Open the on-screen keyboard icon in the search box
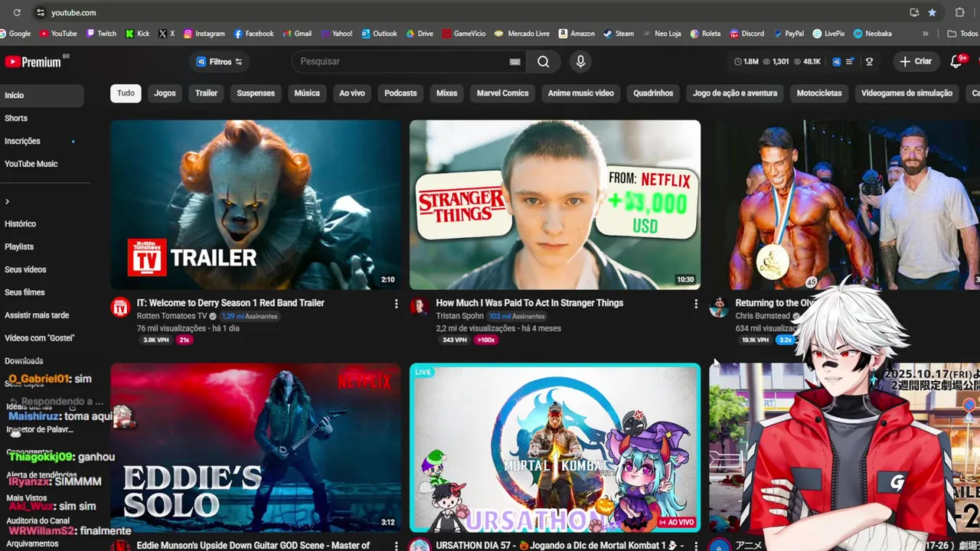The width and height of the screenshot is (980, 551). coord(514,61)
